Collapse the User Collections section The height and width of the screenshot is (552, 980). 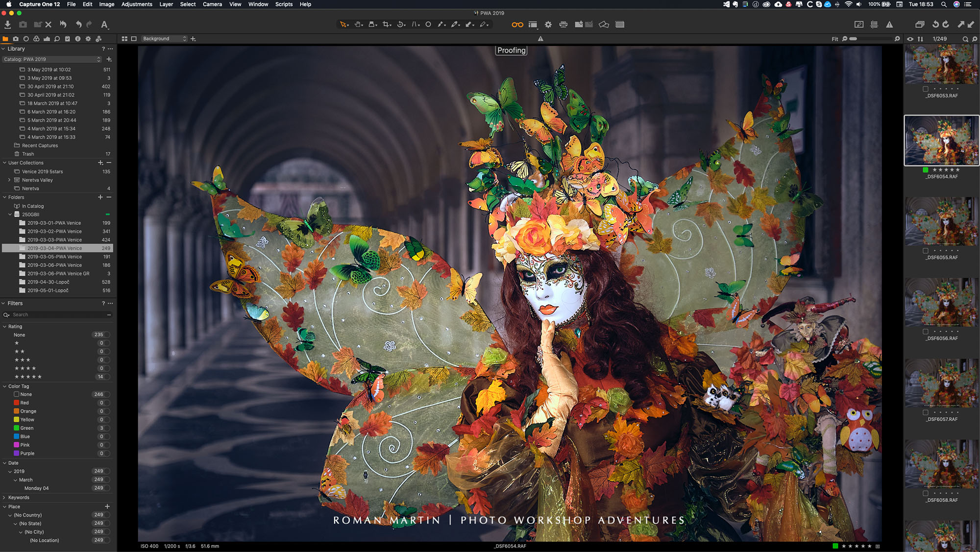(x=4, y=163)
